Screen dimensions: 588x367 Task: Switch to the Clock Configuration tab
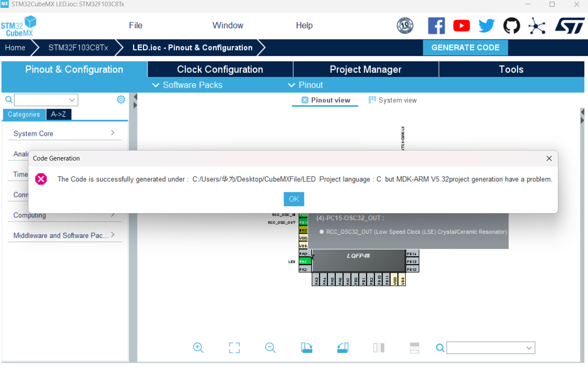(220, 69)
